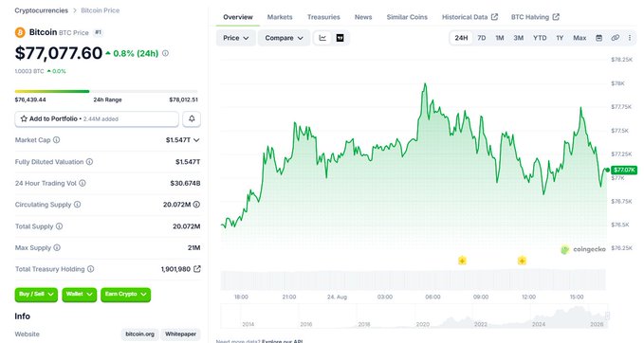Click the volume bar area under chart
Image resolution: width=644 pixels, height=343 pixels.
pyautogui.click(x=414, y=280)
